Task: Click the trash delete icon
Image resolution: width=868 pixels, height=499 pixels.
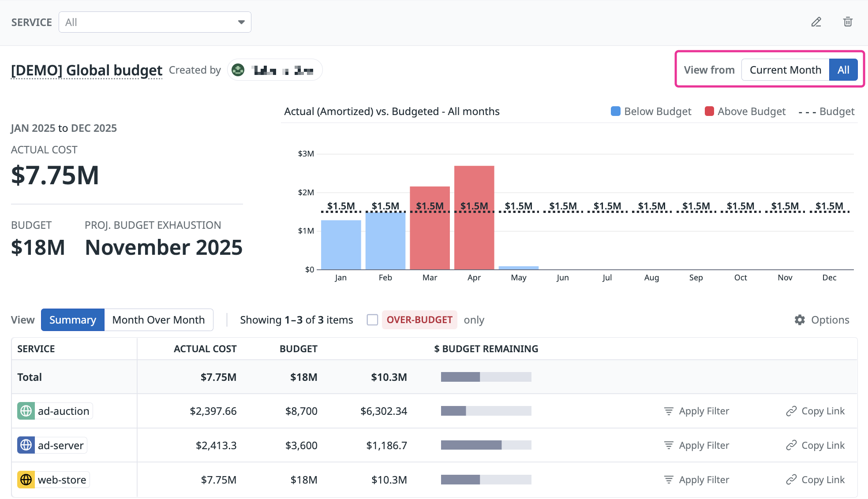Action: 848,22
